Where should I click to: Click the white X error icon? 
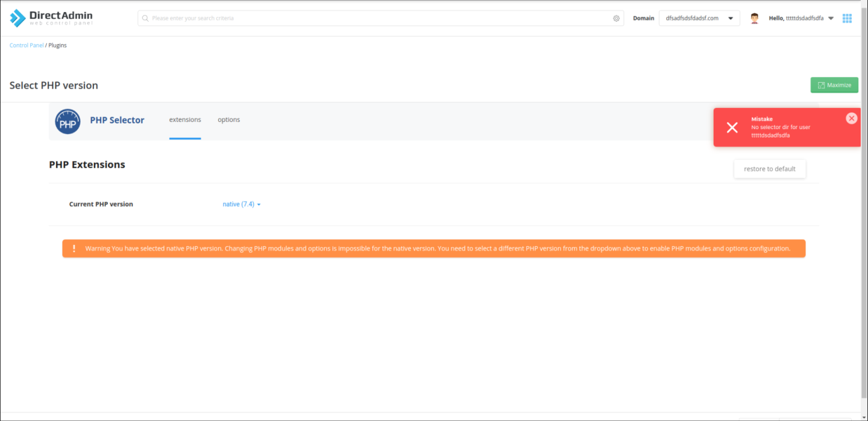coord(732,127)
